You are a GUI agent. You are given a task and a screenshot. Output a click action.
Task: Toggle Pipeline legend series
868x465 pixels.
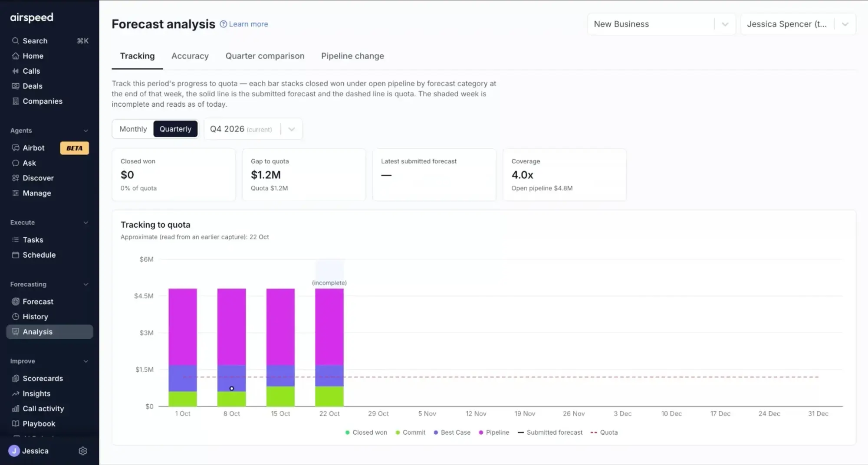[494, 432]
